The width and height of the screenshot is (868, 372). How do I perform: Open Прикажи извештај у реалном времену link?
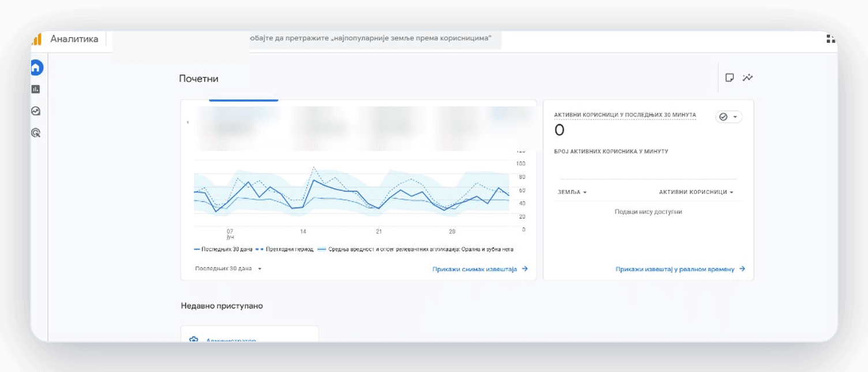[x=680, y=269]
